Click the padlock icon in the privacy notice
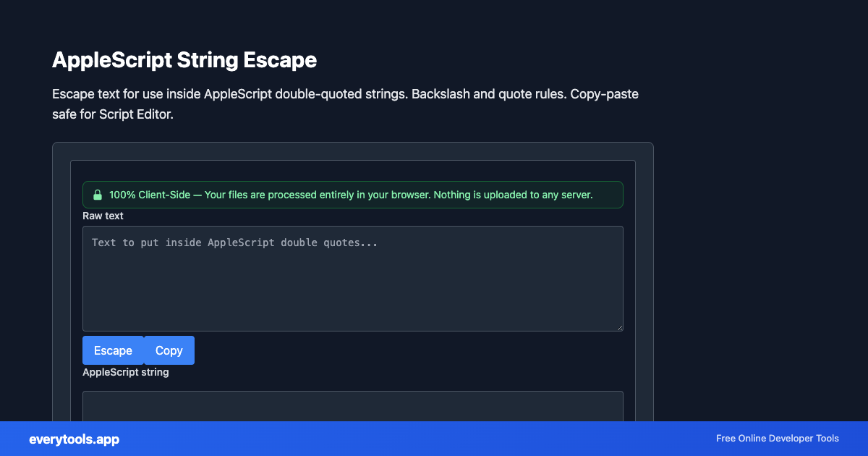868x456 pixels. point(97,194)
